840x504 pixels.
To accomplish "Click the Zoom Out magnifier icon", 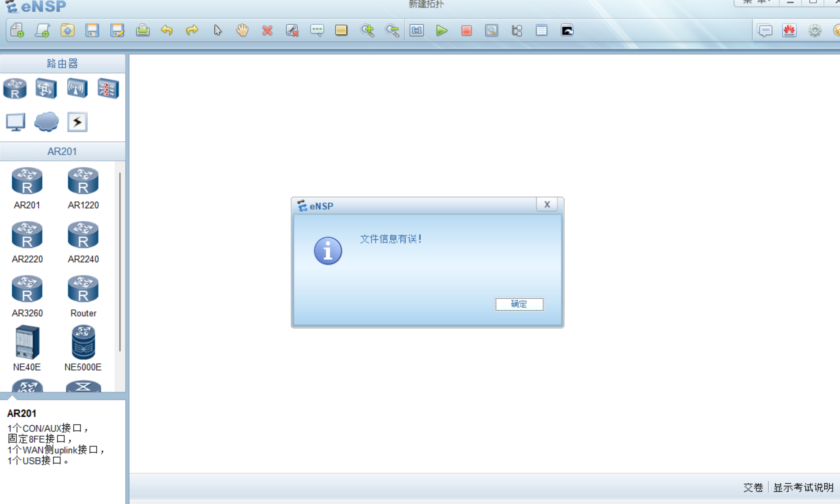I will click(x=392, y=31).
